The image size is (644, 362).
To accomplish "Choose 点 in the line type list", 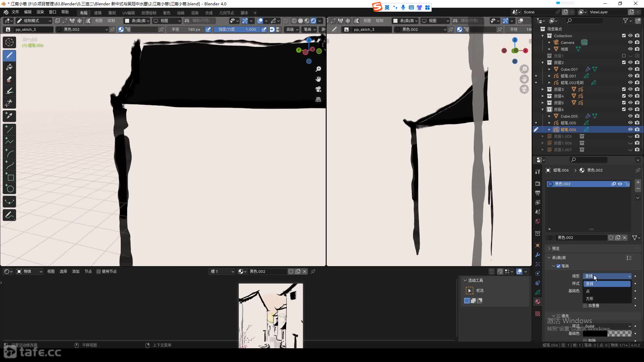I will (607, 291).
